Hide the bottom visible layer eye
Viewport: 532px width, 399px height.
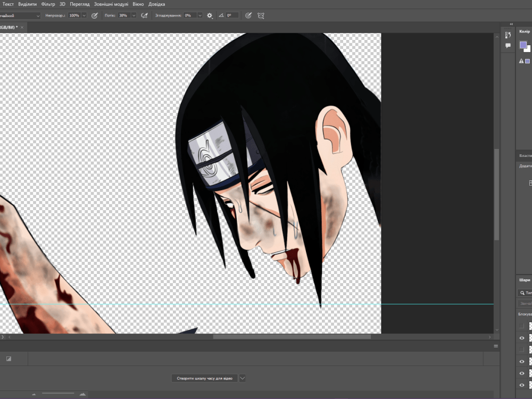(x=522, y=385)
